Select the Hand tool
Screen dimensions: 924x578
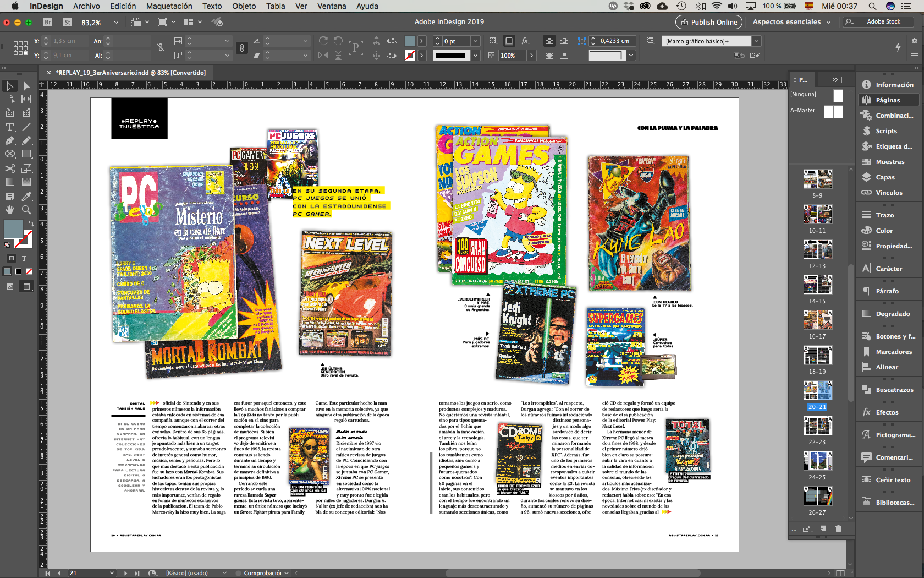10,210
